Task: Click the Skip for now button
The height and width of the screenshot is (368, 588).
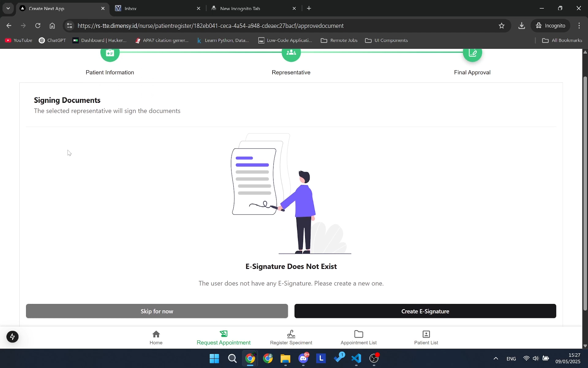Action: tap(157, 311)
